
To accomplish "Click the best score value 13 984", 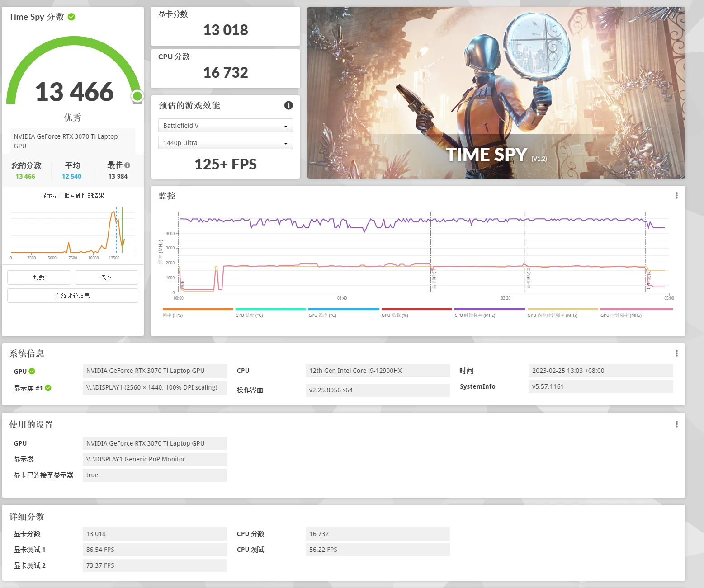I will 118,176.
